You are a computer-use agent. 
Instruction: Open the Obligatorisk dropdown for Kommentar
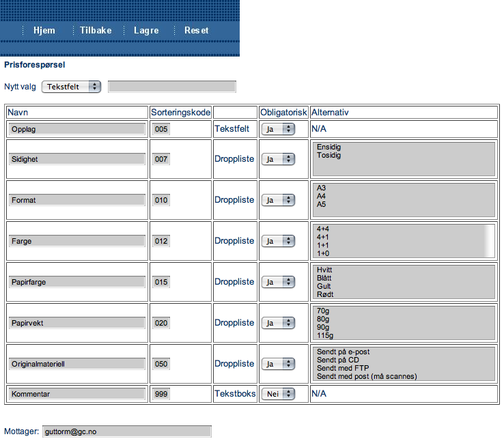click(x=278, y=394)
